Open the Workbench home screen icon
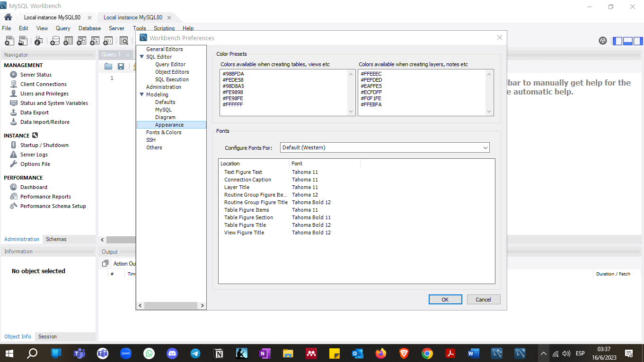Image resolution: width=644 pixels, height=362 pixels. 8,17
